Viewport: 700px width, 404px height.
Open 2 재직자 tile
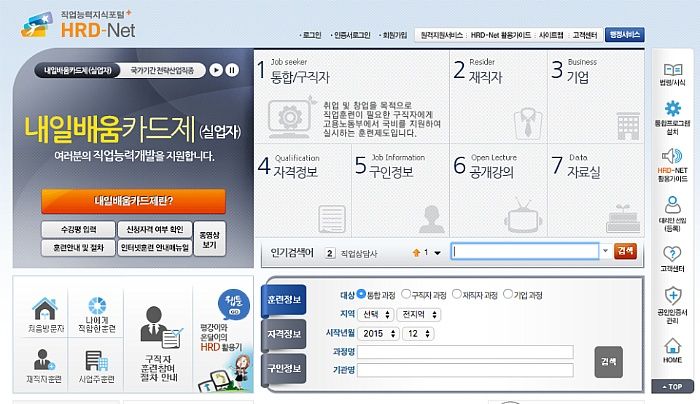499,96
